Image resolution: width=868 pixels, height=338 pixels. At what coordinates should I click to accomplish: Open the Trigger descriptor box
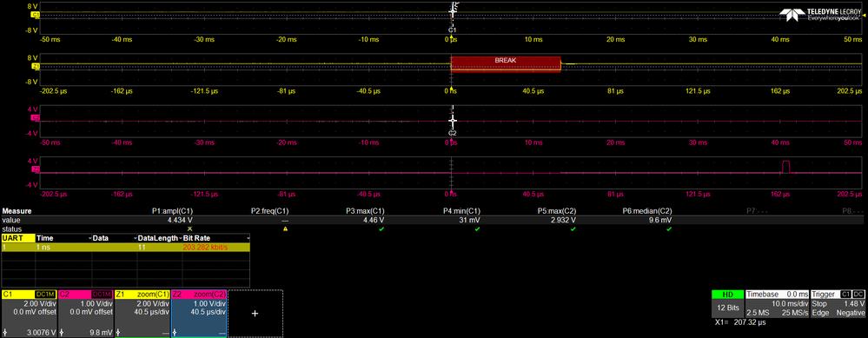[x=838, y=304]
